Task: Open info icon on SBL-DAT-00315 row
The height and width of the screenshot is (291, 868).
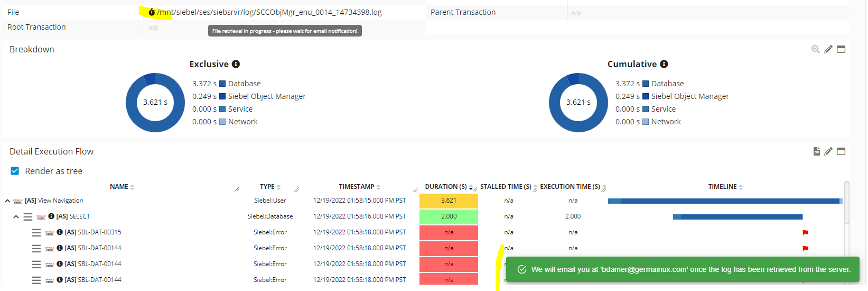Action: (x=60, y=232)
